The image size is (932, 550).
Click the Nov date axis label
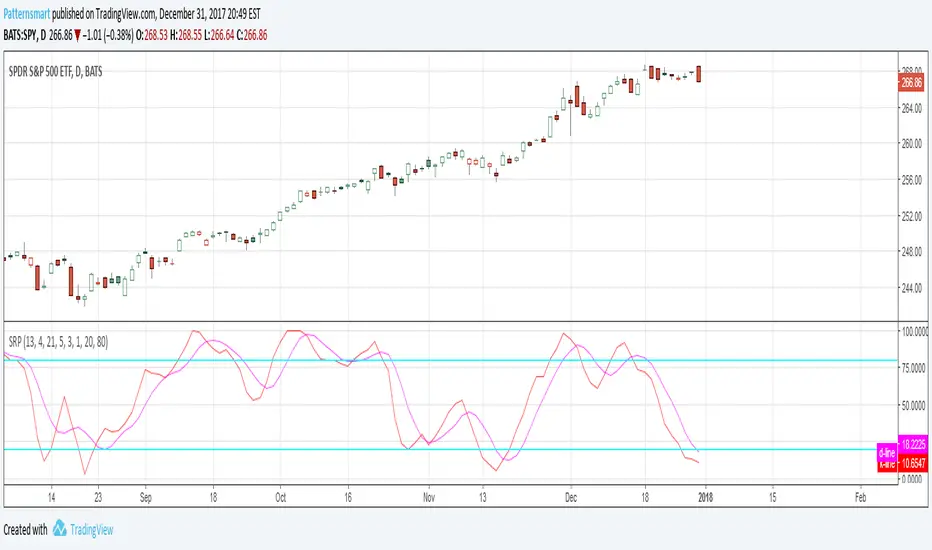tap(429, 498)
